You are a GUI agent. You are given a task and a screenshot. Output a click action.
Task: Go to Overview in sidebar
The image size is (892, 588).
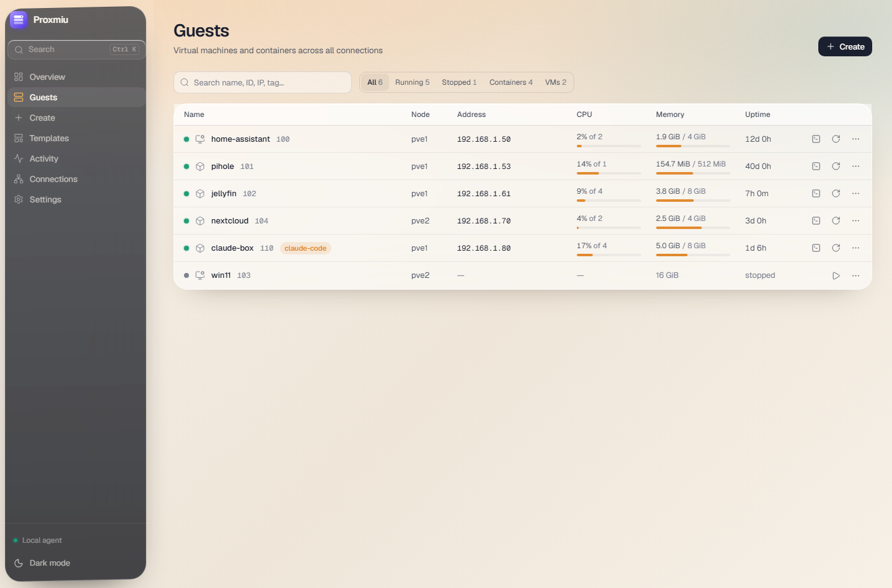(76, 77)
